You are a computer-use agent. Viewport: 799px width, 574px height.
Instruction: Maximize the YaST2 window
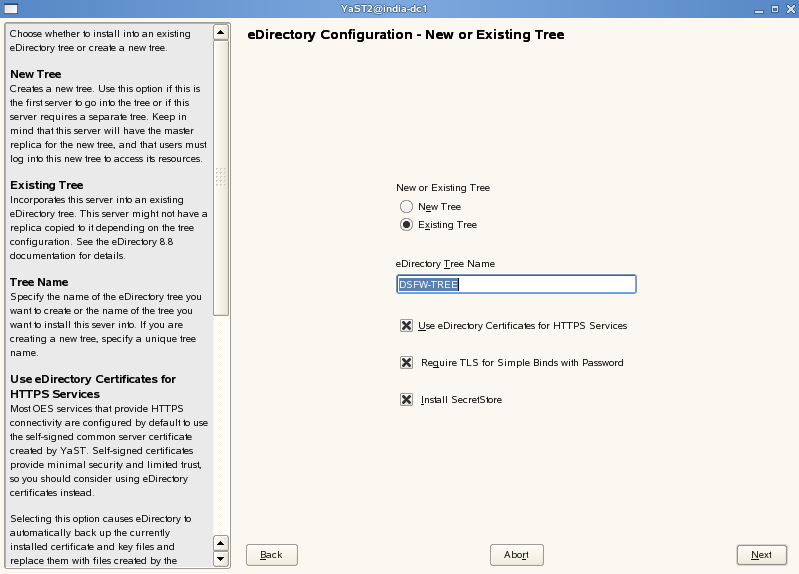point(775,9)
